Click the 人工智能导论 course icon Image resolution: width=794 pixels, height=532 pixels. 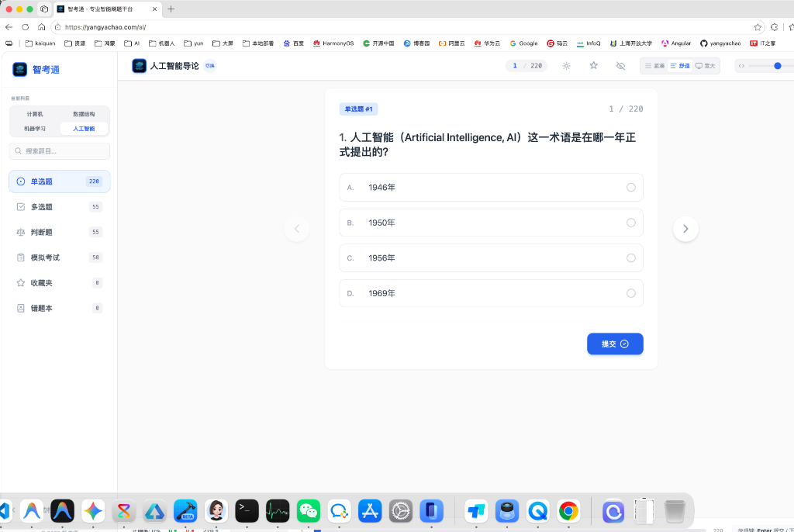pyautogui.click(x=140, y=66)
